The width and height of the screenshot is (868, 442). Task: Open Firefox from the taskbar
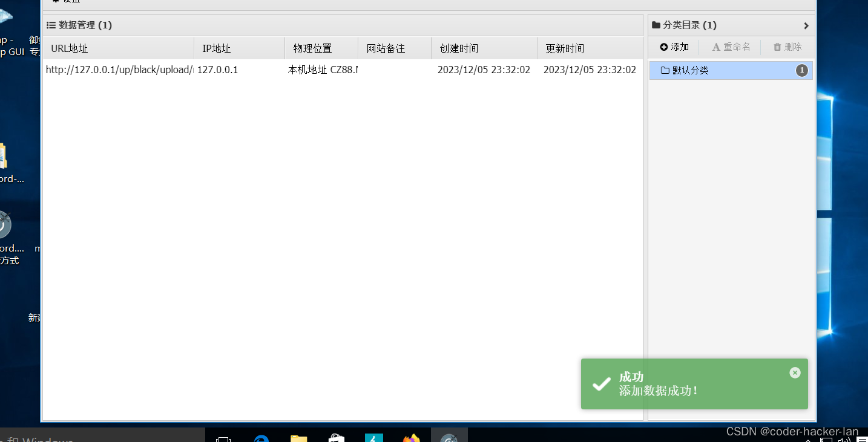(412, 438)
